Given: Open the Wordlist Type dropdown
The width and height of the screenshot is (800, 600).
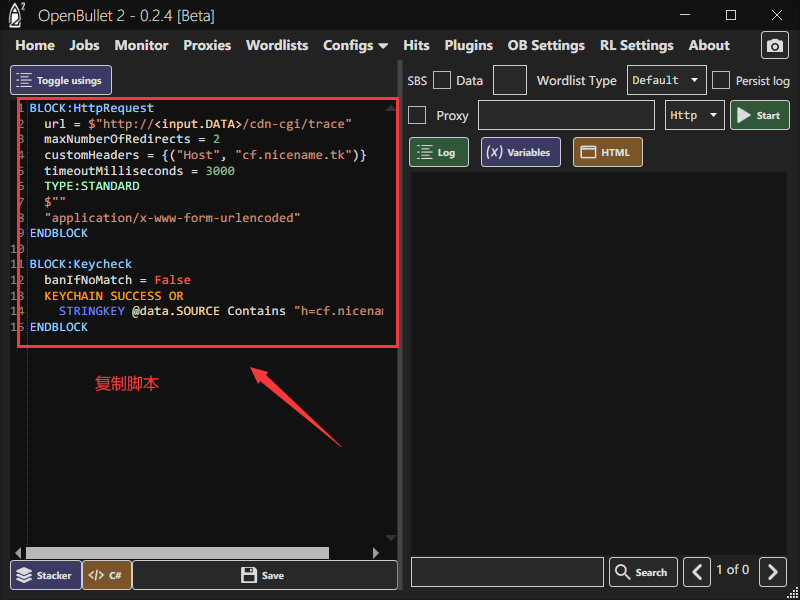Looking at the screenshot, I should point(666,81).
